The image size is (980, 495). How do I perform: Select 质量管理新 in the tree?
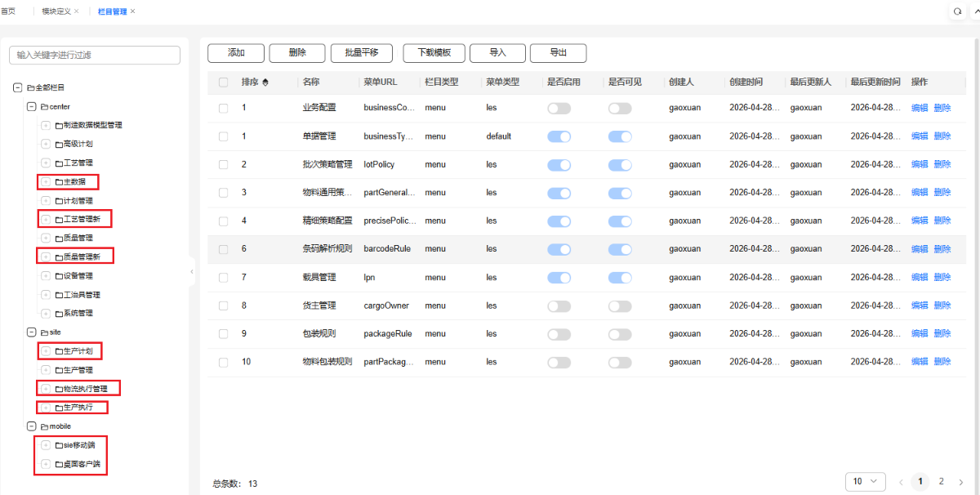[x=82, y=256]
